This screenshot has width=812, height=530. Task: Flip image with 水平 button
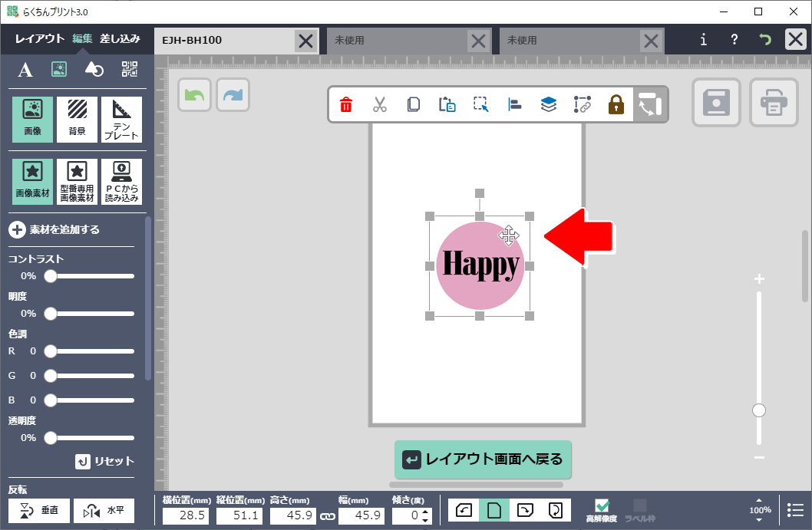point(104,511)
